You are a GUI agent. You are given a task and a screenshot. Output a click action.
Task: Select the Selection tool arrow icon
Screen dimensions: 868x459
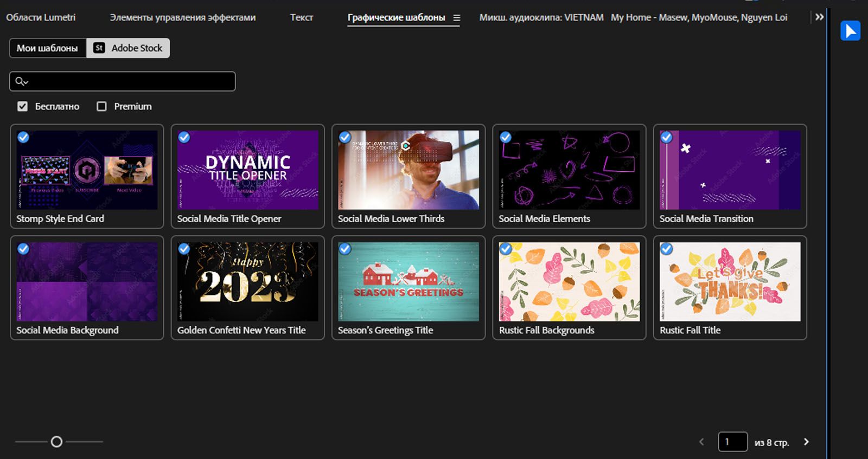click(850, 31)
